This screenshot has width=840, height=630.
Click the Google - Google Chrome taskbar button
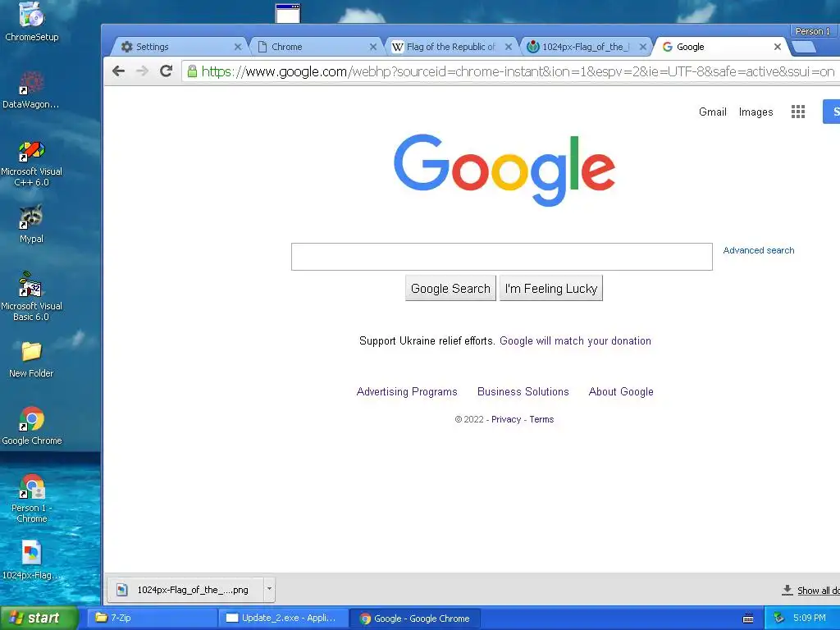point(414,619)
